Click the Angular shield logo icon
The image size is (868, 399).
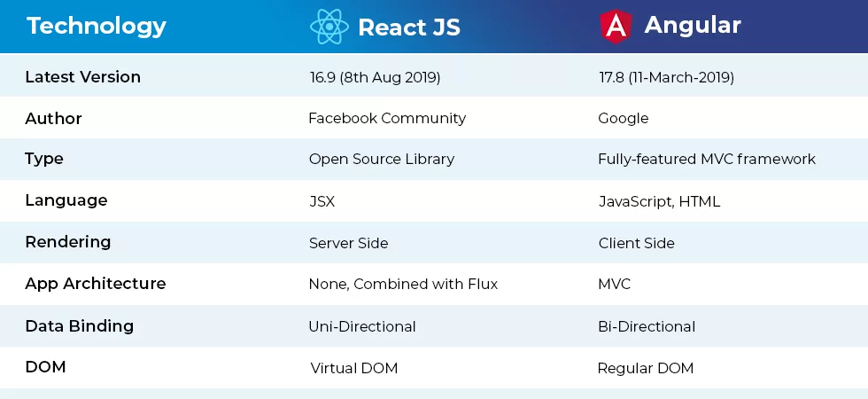pyautogui.click(x=616, y=26)
